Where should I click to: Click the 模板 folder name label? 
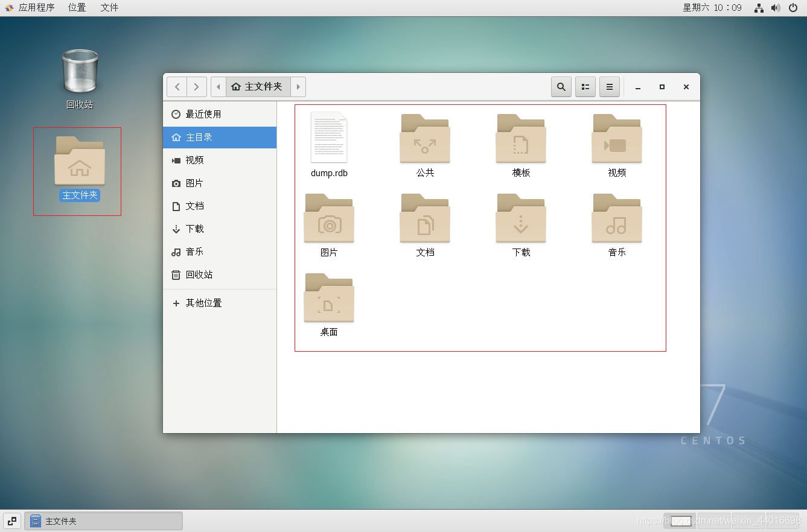(x=521, y=173)
